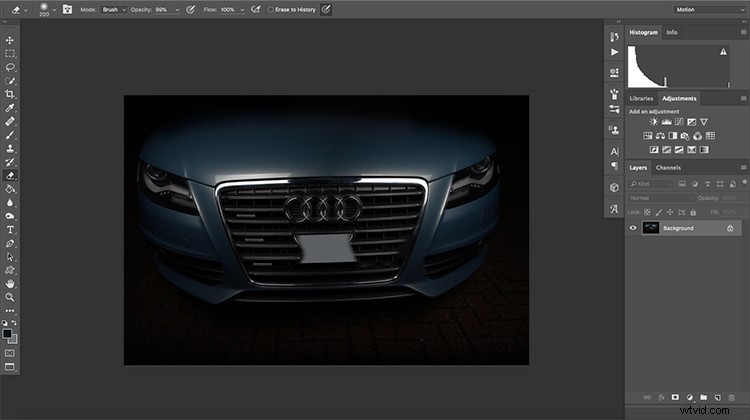Create a new layer icon

[717, 398]
